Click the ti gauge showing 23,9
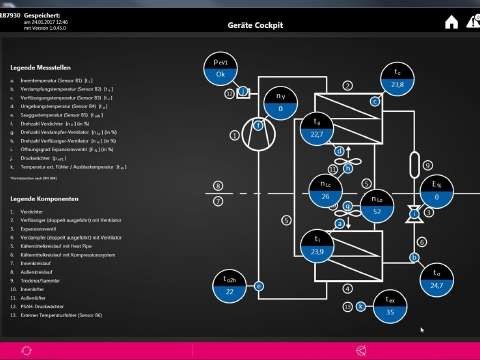Viewport: 480px width, 360px height. point(317,246)
